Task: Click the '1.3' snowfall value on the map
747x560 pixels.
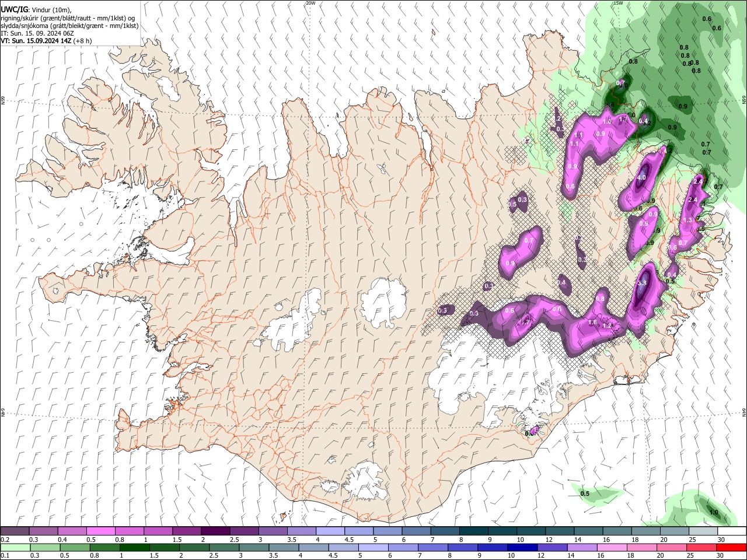Action: (x=687, y=220)
